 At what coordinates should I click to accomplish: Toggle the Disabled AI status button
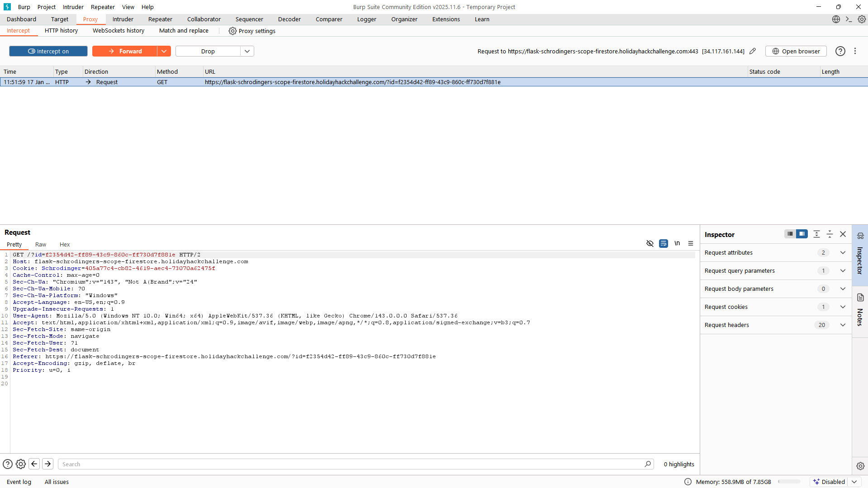[829, 482]
